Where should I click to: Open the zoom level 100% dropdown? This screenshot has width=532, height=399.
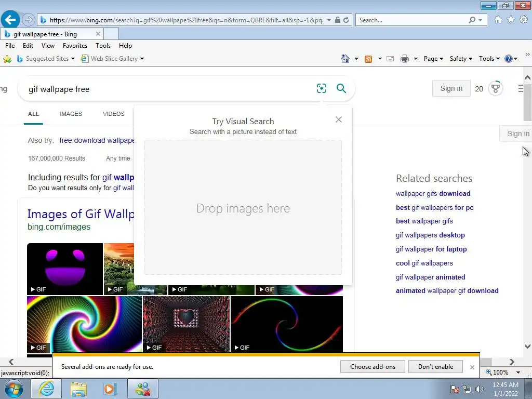(518, 372)
